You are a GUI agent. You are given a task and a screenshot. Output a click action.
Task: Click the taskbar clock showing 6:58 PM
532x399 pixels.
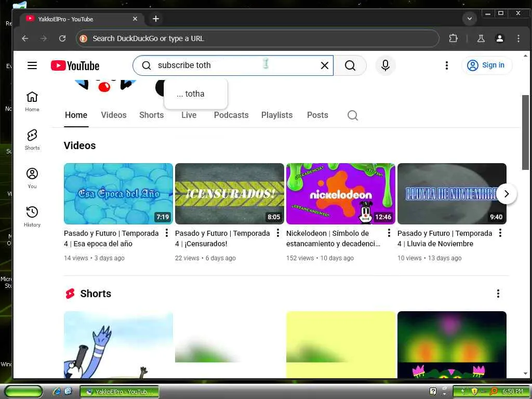tap(513, 391)
